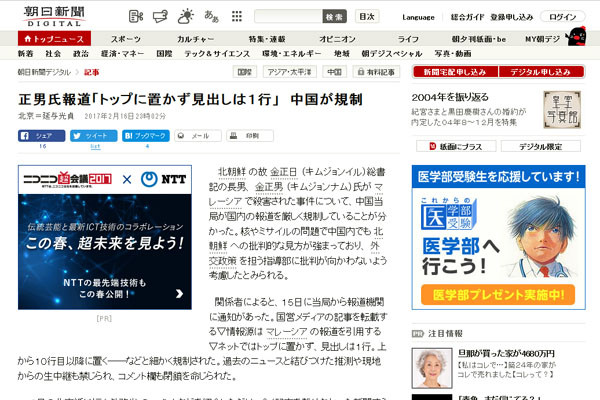The image size is (600, 400).
Task: Open the 2004年を振り返る feature link
Action: [x=450, y=97]
